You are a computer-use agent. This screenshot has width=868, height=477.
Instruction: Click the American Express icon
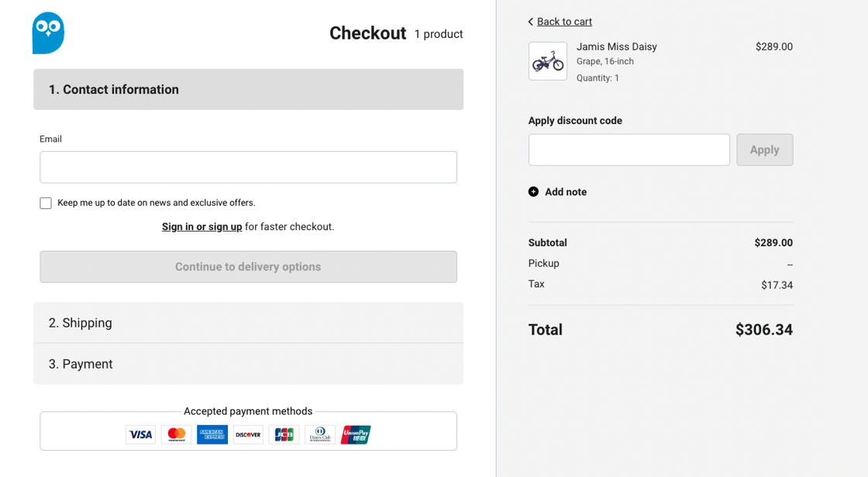(x=212, y=434)
